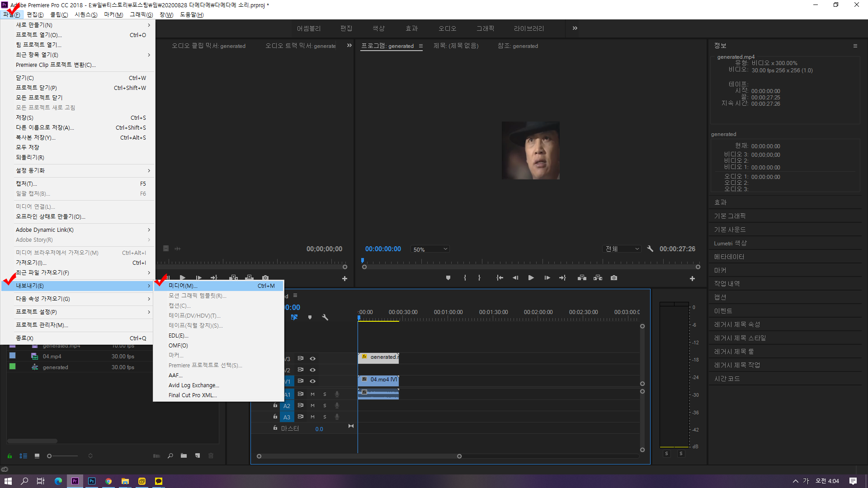Solo audio track A3
This screenshot has height=488, width=868.
(325, 417)
